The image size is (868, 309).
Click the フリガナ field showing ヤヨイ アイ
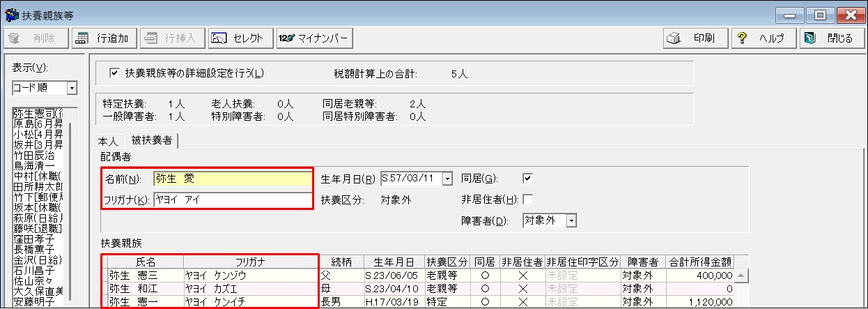click(x=233, y=200)
